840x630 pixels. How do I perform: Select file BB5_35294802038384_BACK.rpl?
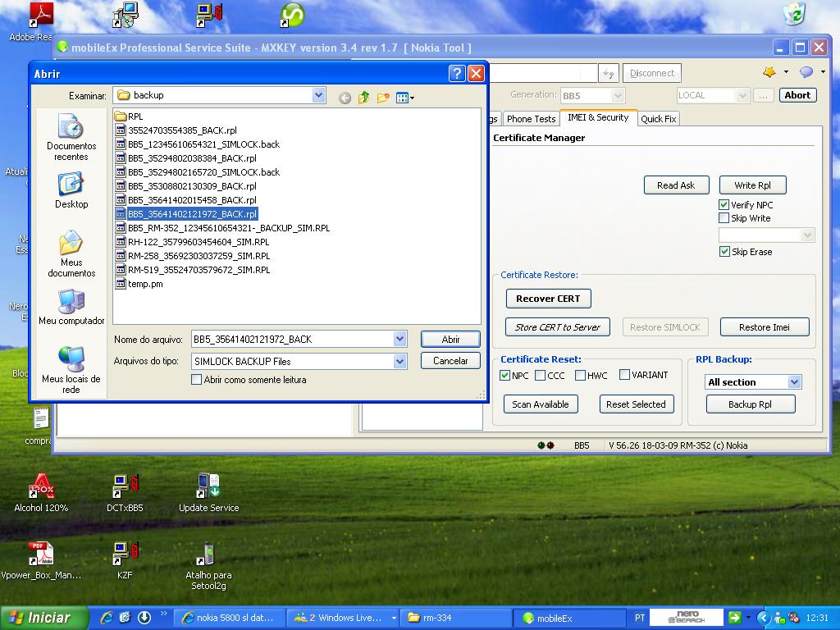pos(192,158)
